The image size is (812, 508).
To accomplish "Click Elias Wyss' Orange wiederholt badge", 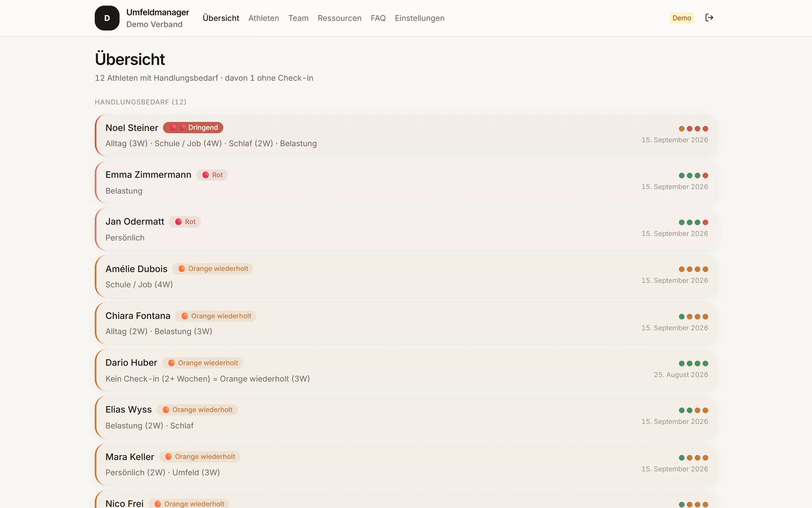I will (197, 410).
